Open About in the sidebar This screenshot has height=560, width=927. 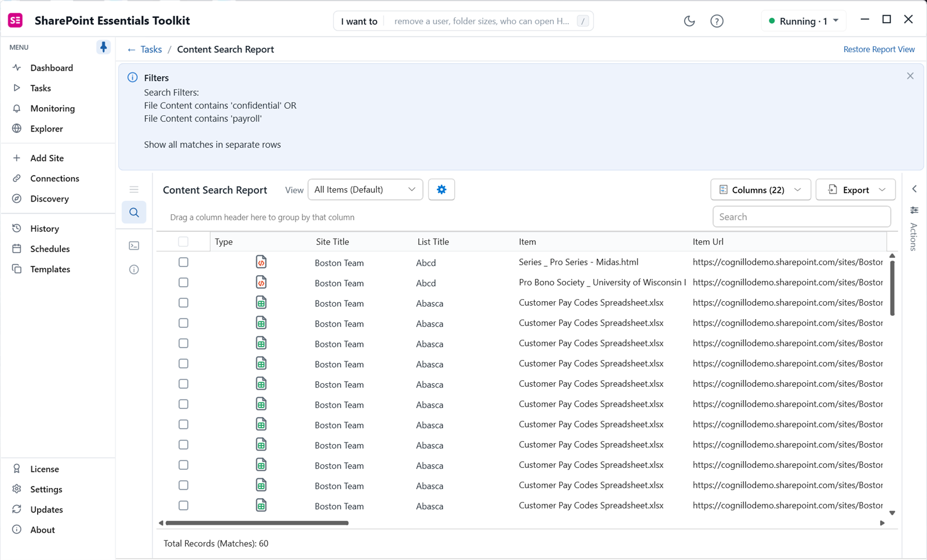[42, 530]
